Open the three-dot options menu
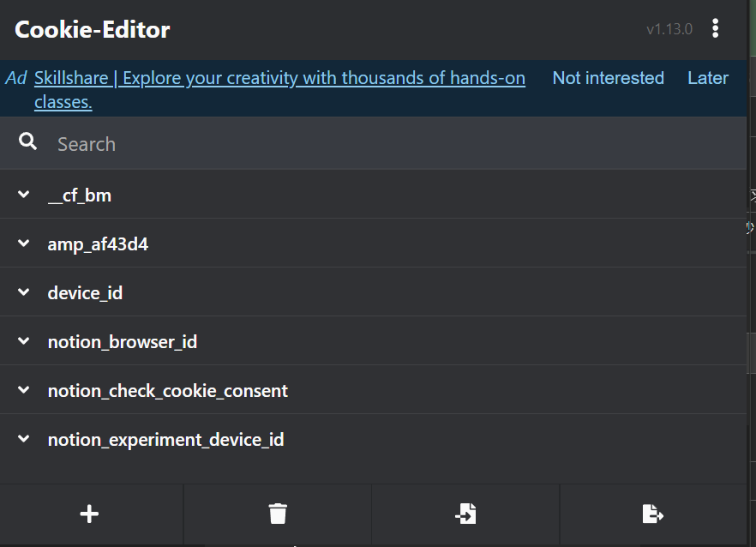Screen dimensions: 756x547 716,28
